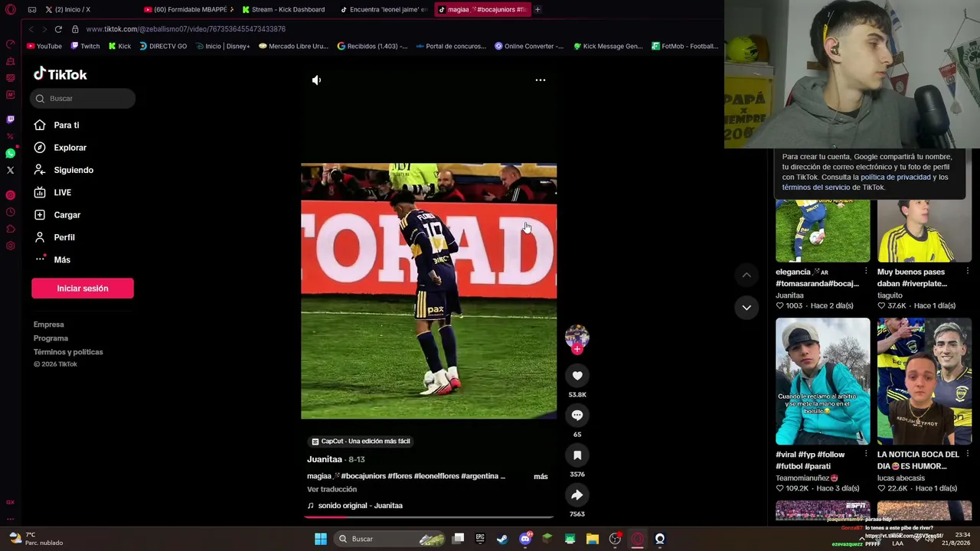Open the 'Siguiendo' feed
Screen dimensions: 980x551
coord(64,170)
